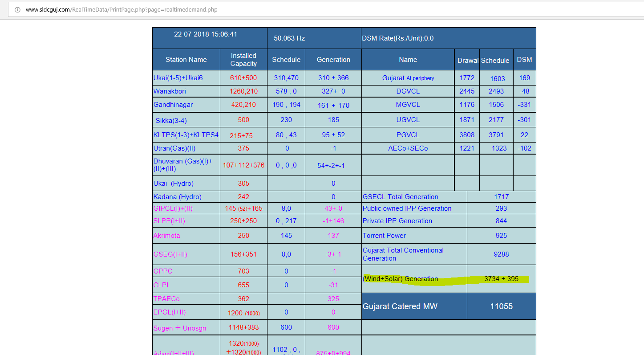This screenshot has width=644, height=355.
Task: Click the frequency value 50.063 Hz
Action: (289, 38)
